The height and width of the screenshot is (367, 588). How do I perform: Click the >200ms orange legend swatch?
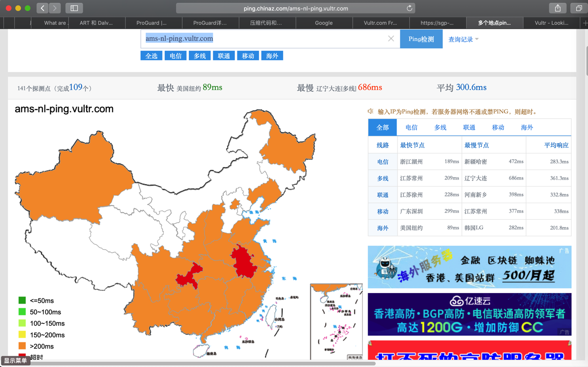(22, 346)
